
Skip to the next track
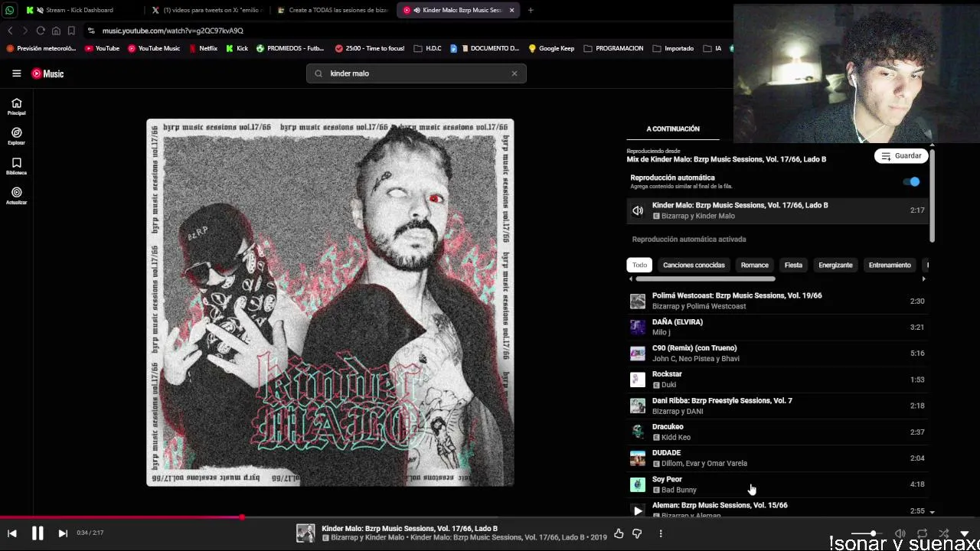click(x=63, y=533)
